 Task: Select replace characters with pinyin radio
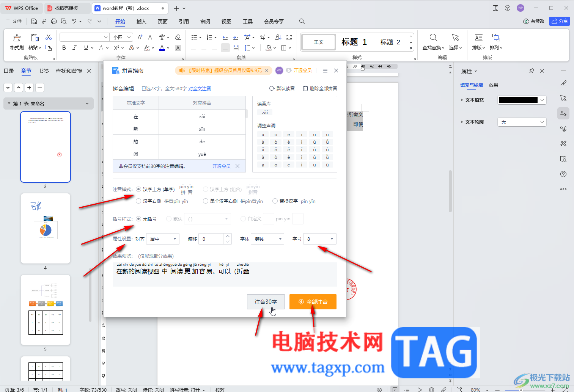[x=275, y=201]
